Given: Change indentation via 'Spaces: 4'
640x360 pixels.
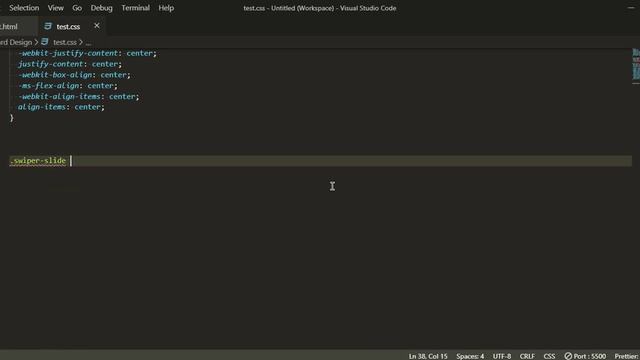Looking at the screenshot, I should (x=470, y=356).
